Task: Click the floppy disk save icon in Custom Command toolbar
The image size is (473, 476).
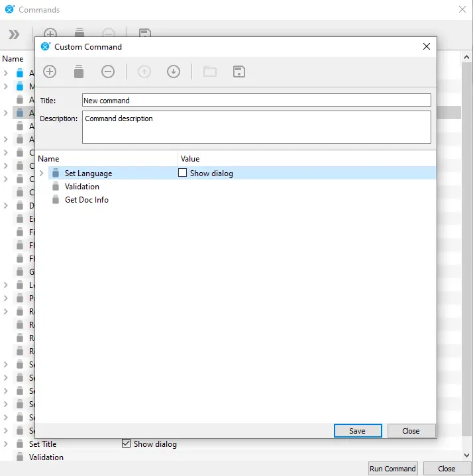Action: (239, 71)
